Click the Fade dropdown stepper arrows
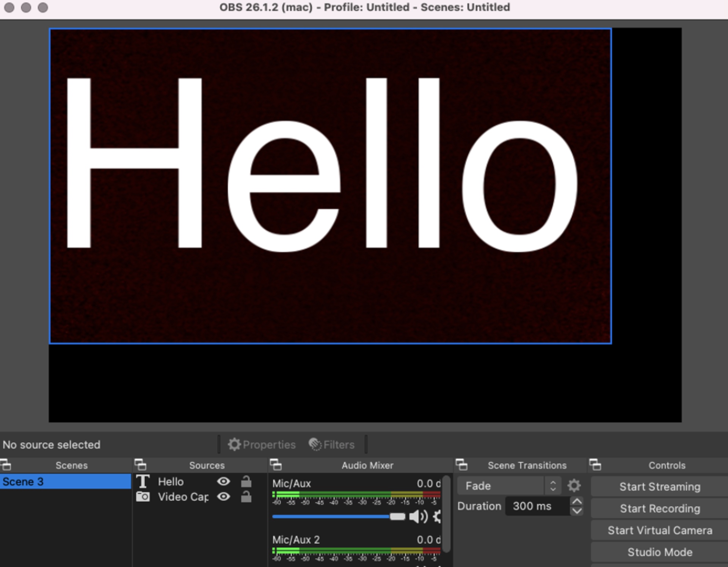This screenshot has height=567, width=728. [553, 486]
